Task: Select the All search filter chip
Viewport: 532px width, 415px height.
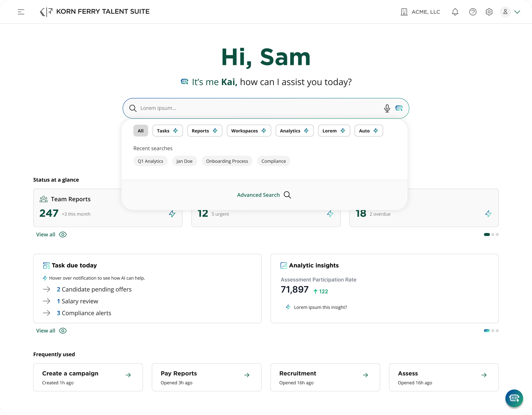Action: [x=140, y=130]
